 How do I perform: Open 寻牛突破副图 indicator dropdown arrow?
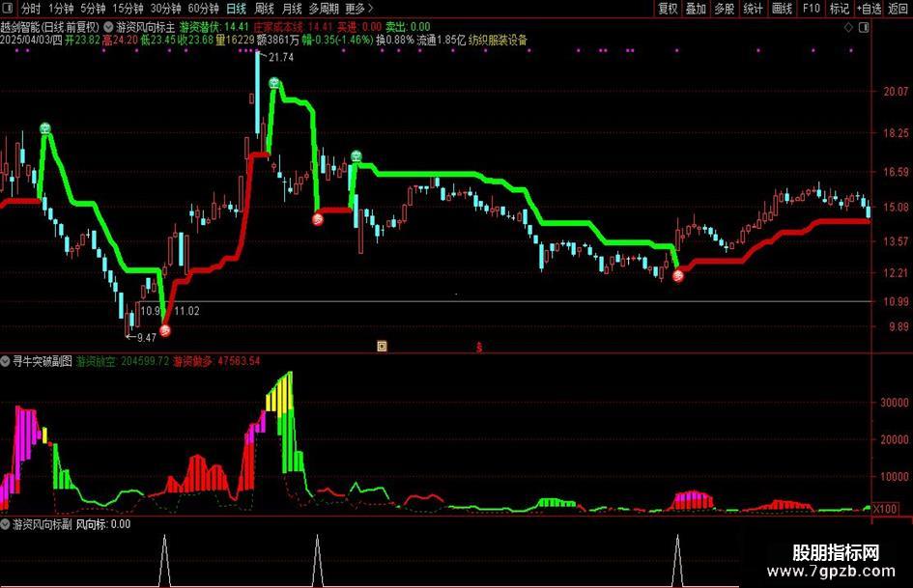tap(5, 361)
